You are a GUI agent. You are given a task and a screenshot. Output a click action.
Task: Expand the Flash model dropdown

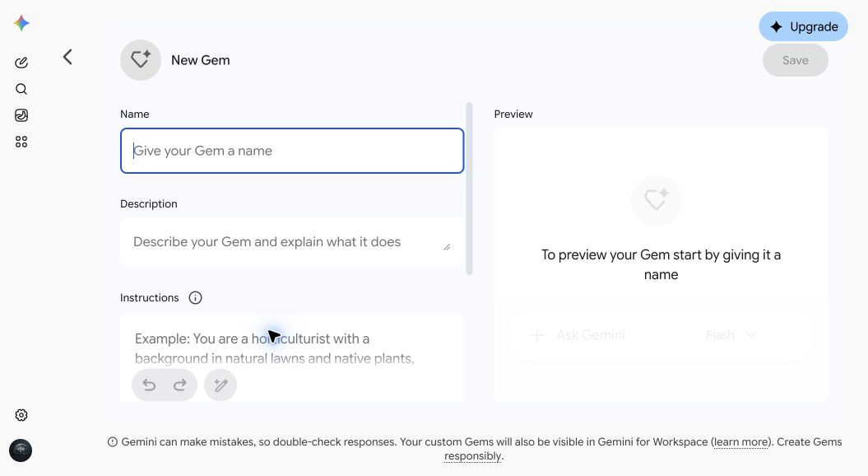click(x=731, y=335)
